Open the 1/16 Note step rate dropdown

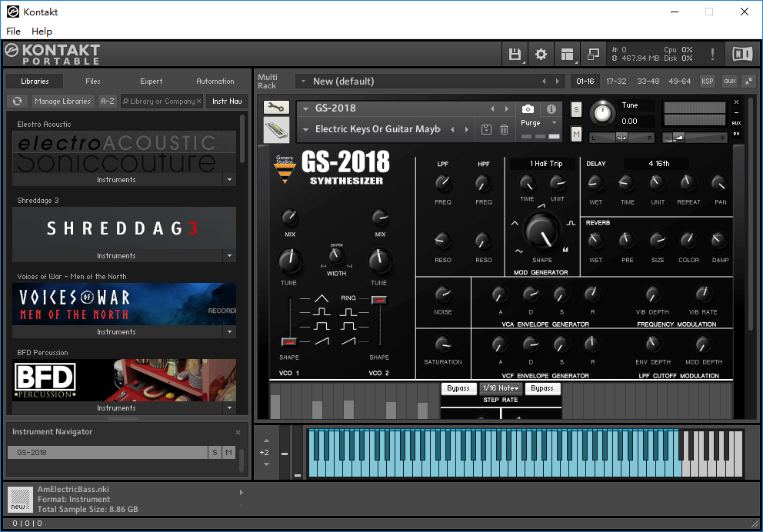click(501, 388)
